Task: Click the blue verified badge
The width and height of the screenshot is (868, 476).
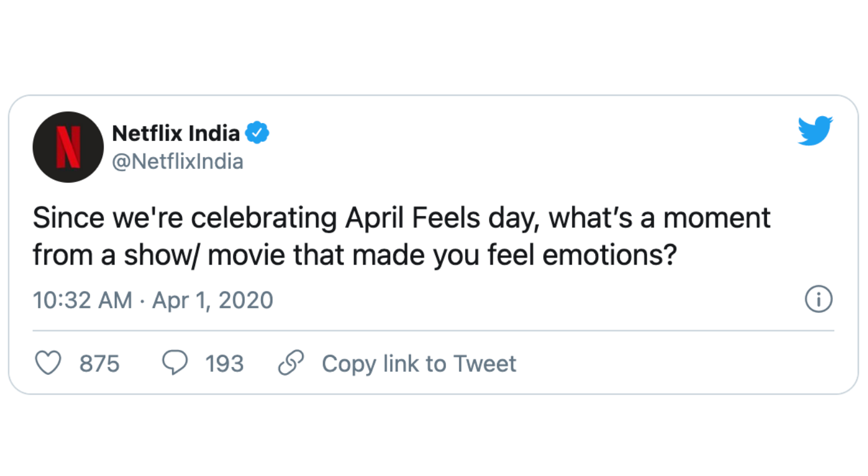Action: pyautogui.click(x=258, y=134)
